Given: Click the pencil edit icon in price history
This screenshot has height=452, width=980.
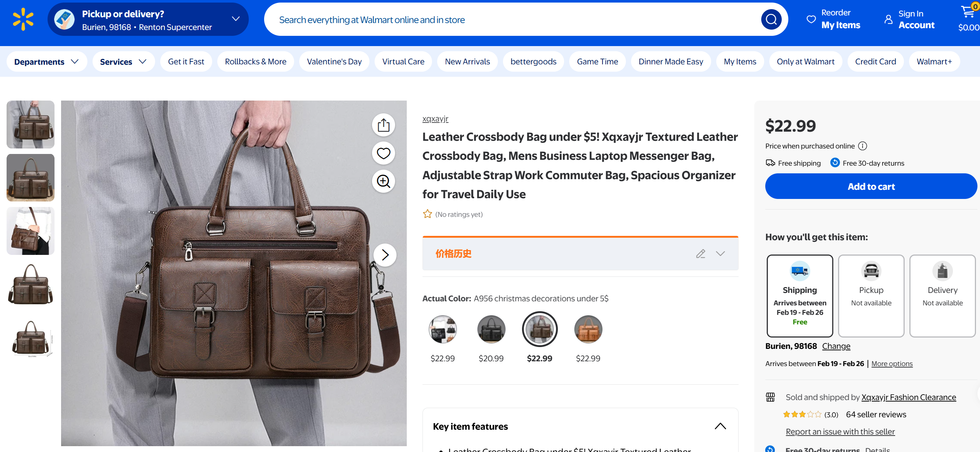Looking at the screenshot, I should coord(701,254).
